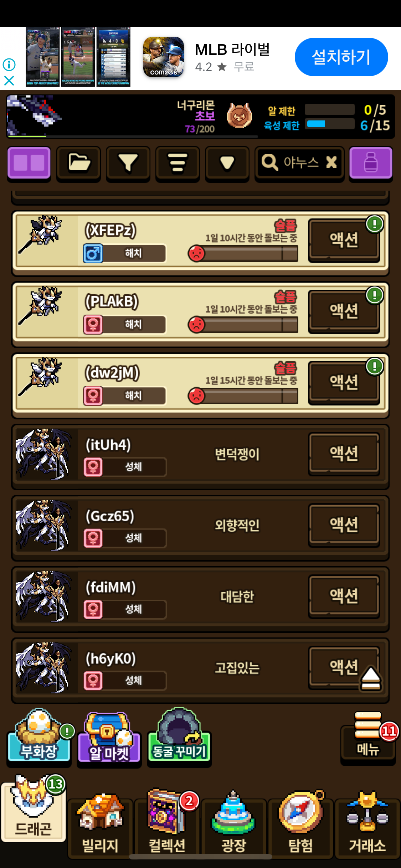
Task: Toggle the purple two-panel grid view
Action: pyautogui.click(x=29, y=163)
